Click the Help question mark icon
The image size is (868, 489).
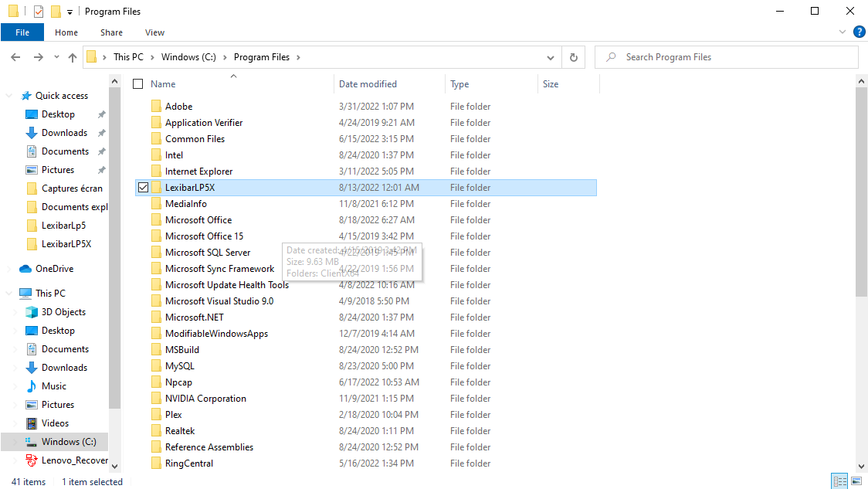(x=859, y=32)
